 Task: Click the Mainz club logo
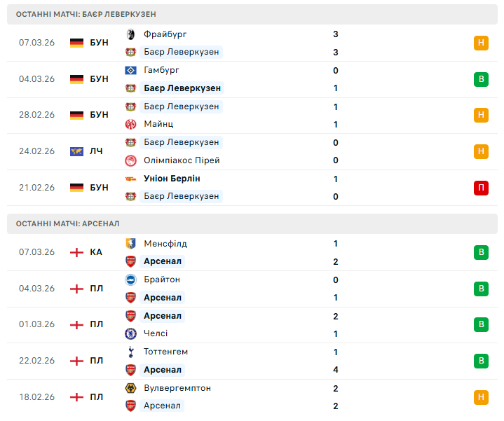(130, 124)
